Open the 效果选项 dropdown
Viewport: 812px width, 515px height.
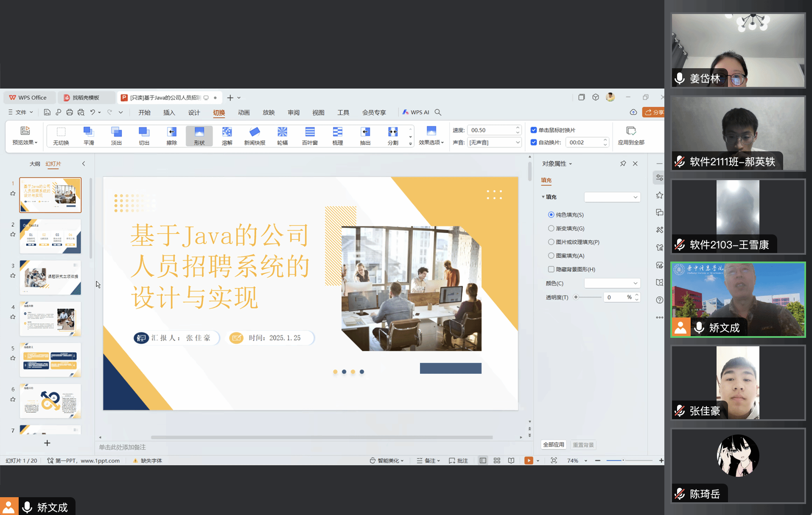[x=431, y=136]
